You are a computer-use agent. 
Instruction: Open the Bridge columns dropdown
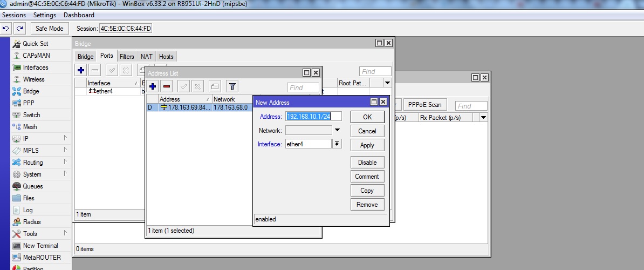point(387,83)
